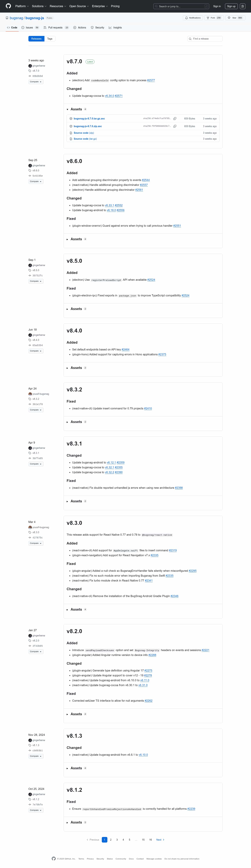The image size is (251, 868).
Task: Open the Pull requests tab
Action: click(56, 28)
